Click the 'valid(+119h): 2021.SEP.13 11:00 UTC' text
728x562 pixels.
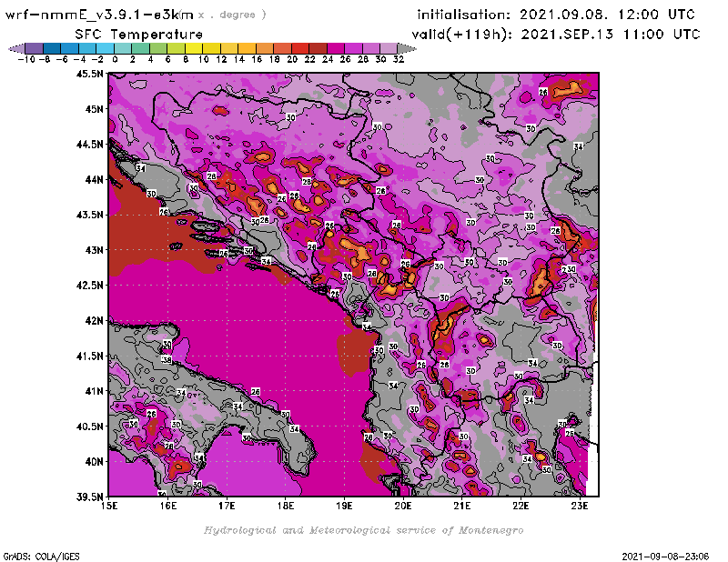[556, 35]
